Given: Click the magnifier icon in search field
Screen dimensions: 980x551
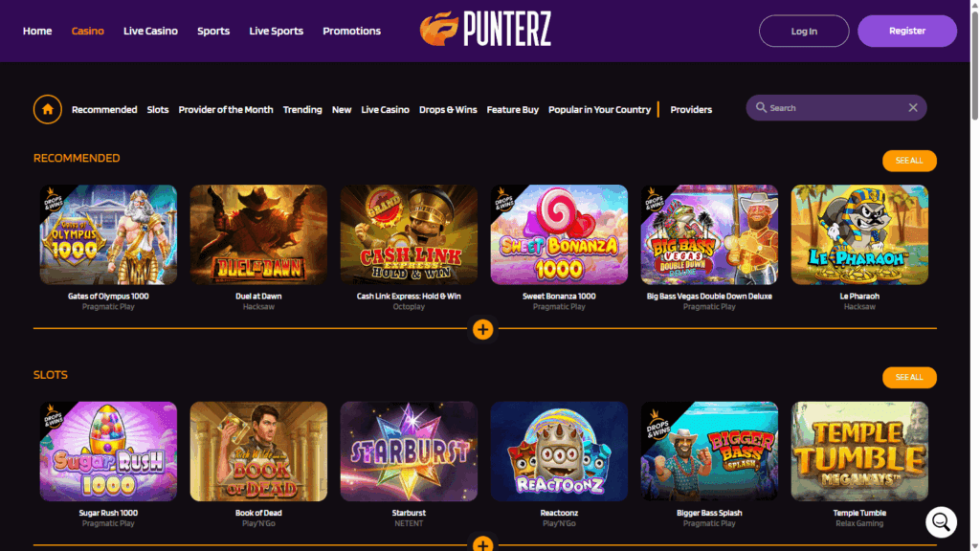Looking at the screenshot, I should coord(761,107).
